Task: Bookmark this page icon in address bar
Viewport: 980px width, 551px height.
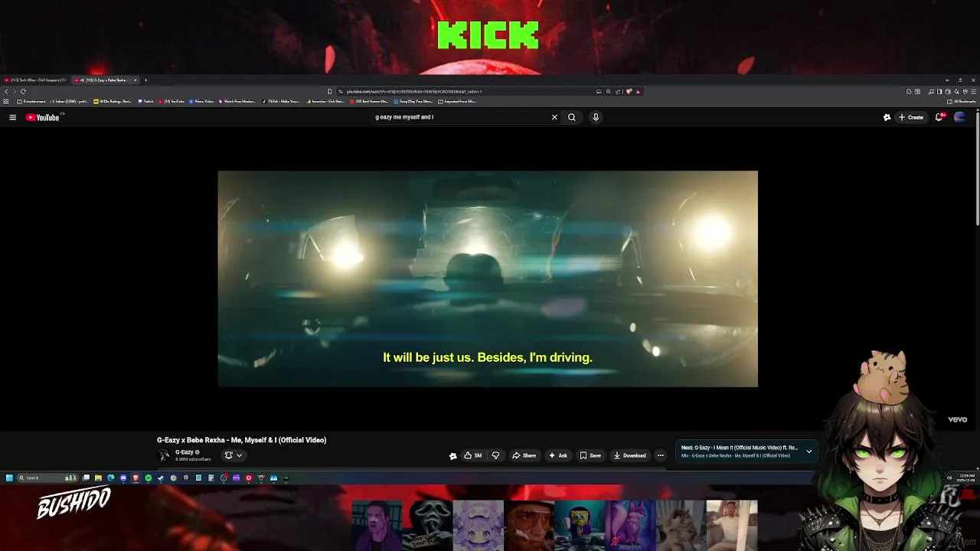Action: [329, 92]
